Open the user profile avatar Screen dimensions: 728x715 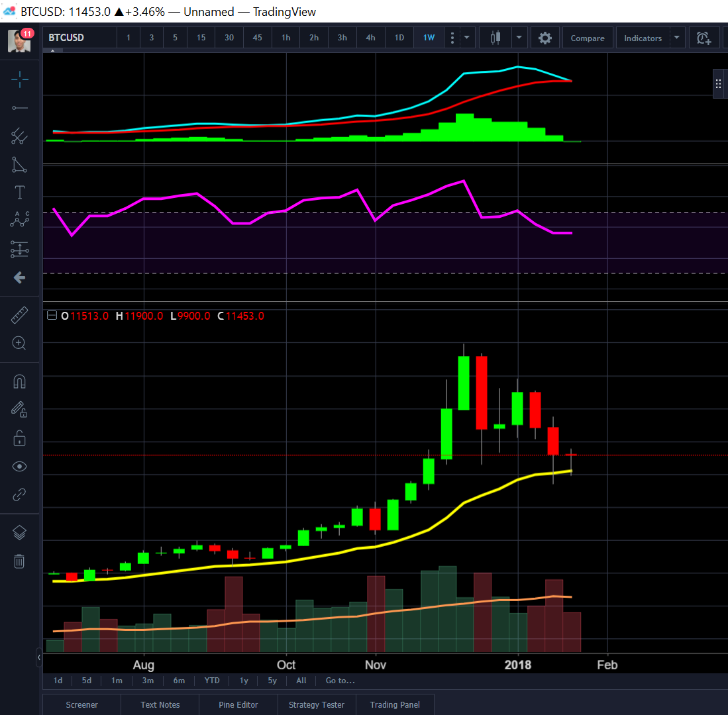(19, 40)
